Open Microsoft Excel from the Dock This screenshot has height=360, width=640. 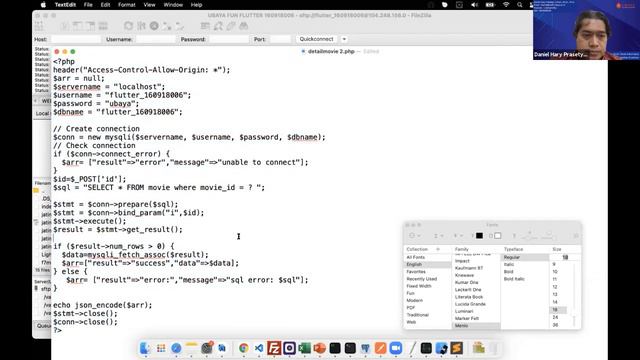pyautogui.click(x=304, y=348)
